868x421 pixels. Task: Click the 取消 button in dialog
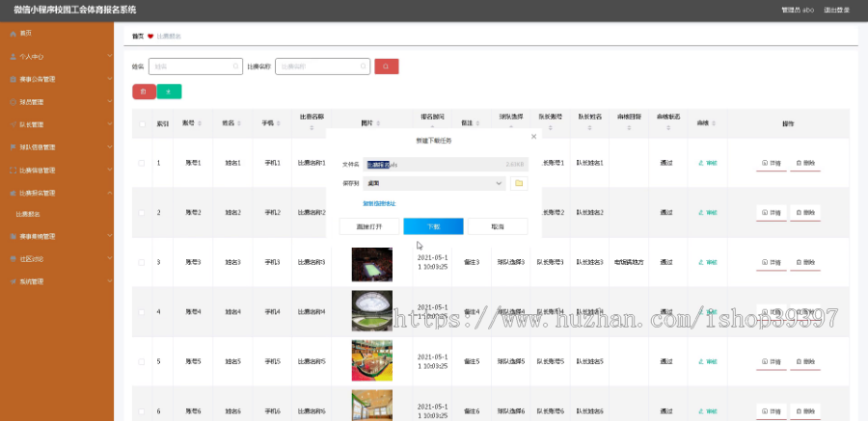coord(498,226)
